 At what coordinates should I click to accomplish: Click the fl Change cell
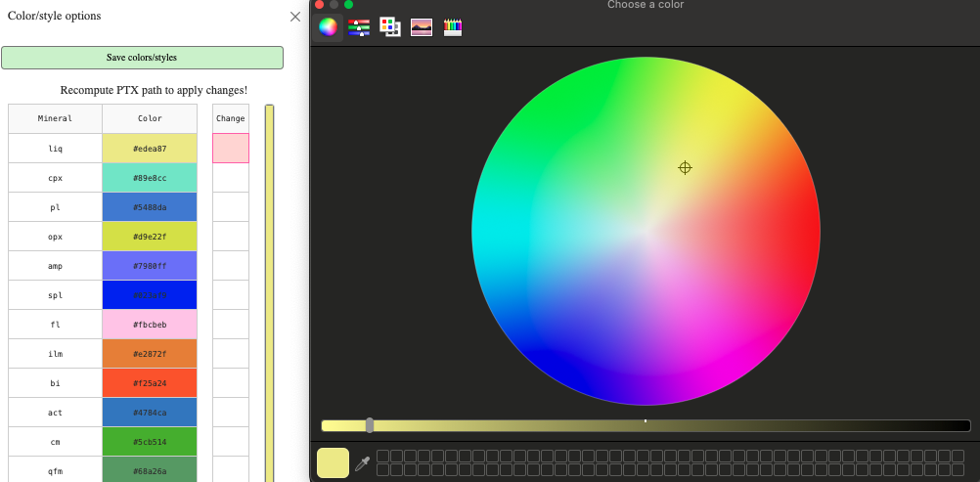pos(231,325)
